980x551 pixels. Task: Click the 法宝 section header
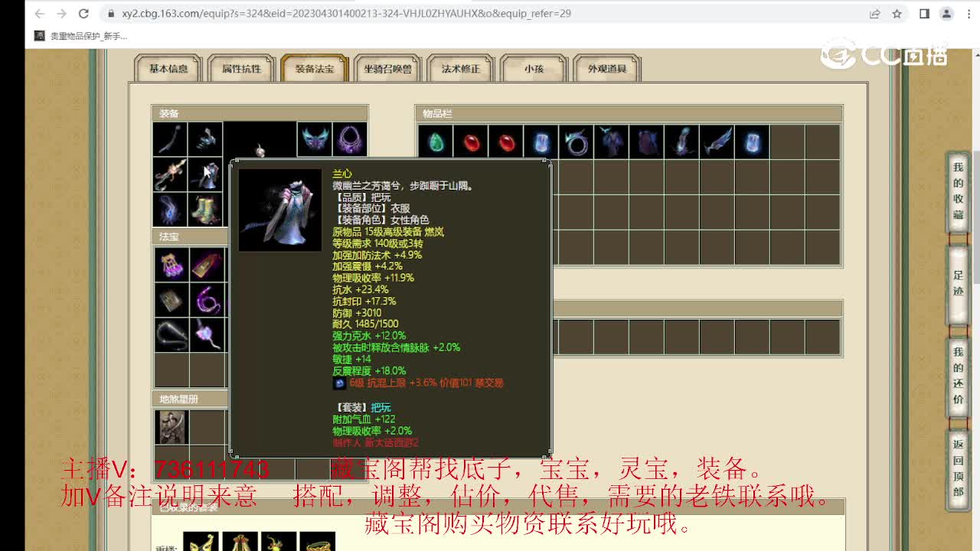[x=191, y=236]
